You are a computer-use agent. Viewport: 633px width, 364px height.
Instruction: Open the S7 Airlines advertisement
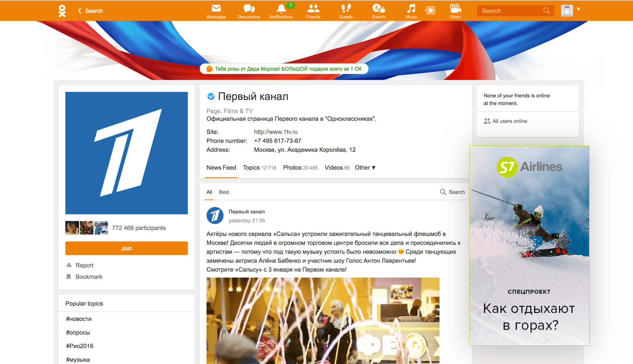529,246
